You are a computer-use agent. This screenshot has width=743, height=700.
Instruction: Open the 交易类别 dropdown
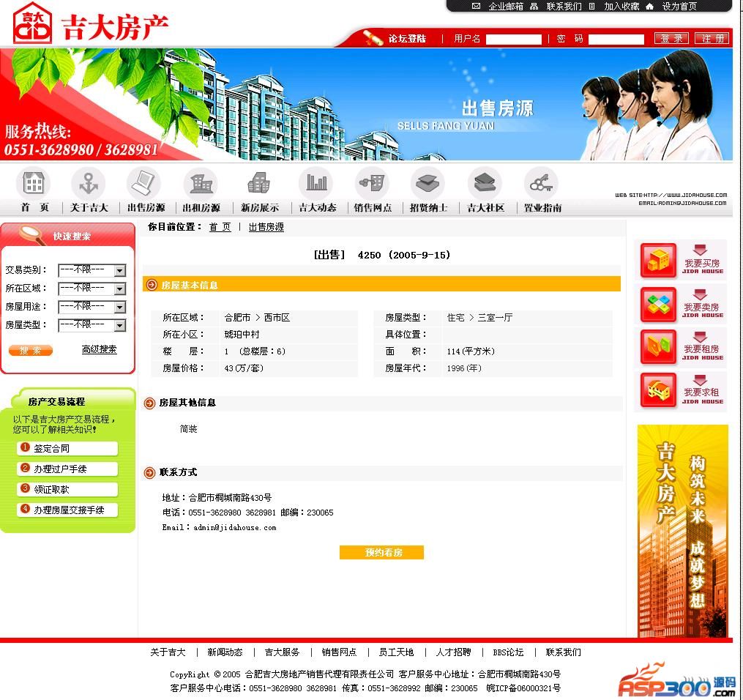pyautogui.click(x=92, y=270)
